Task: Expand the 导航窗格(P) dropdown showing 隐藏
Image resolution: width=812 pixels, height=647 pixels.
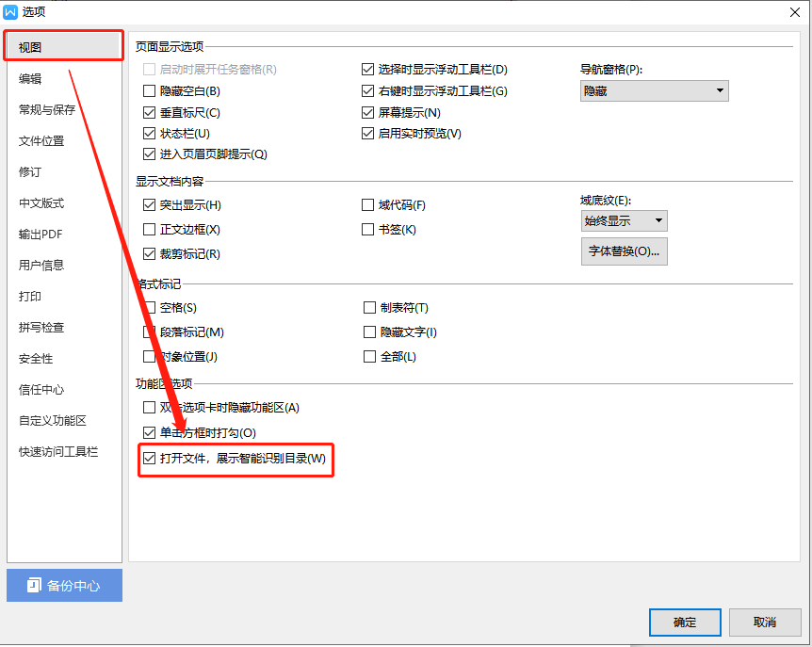Action: 654,91
